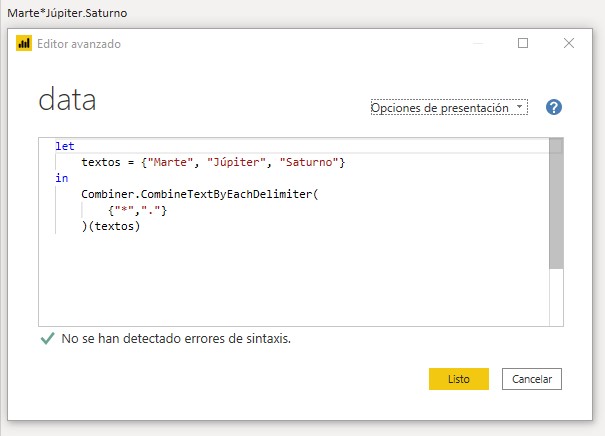Viewport: 605px width, 436px height.
Task: Click Combiner.CombineTextByEachDelimiter function text
Action: [200, 194]
